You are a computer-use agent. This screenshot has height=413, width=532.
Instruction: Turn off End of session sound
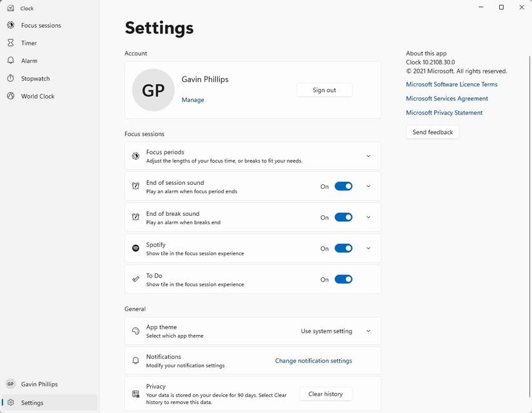pos(343,186)
